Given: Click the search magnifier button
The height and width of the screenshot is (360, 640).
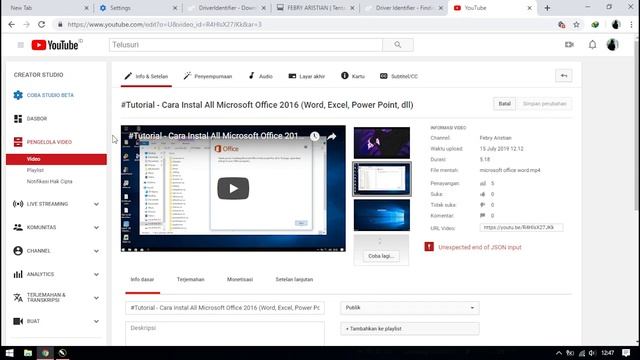Looking at the screenshot, I should coord(398,45).
